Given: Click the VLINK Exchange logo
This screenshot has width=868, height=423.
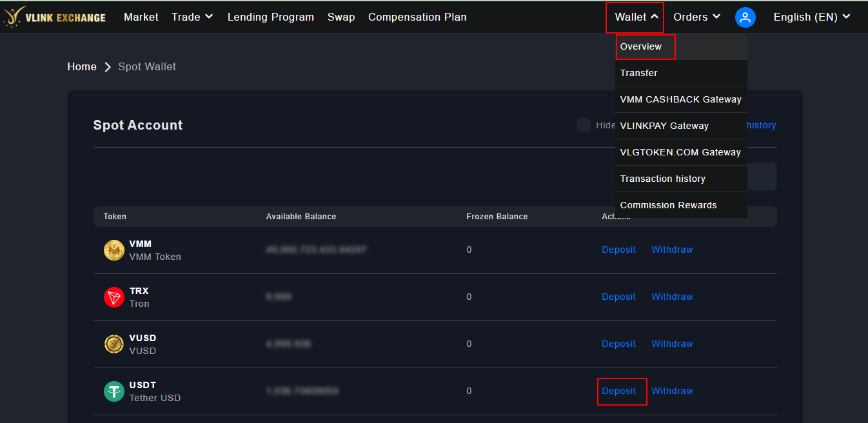Looking at the screenshot, I should pos(54,17).
